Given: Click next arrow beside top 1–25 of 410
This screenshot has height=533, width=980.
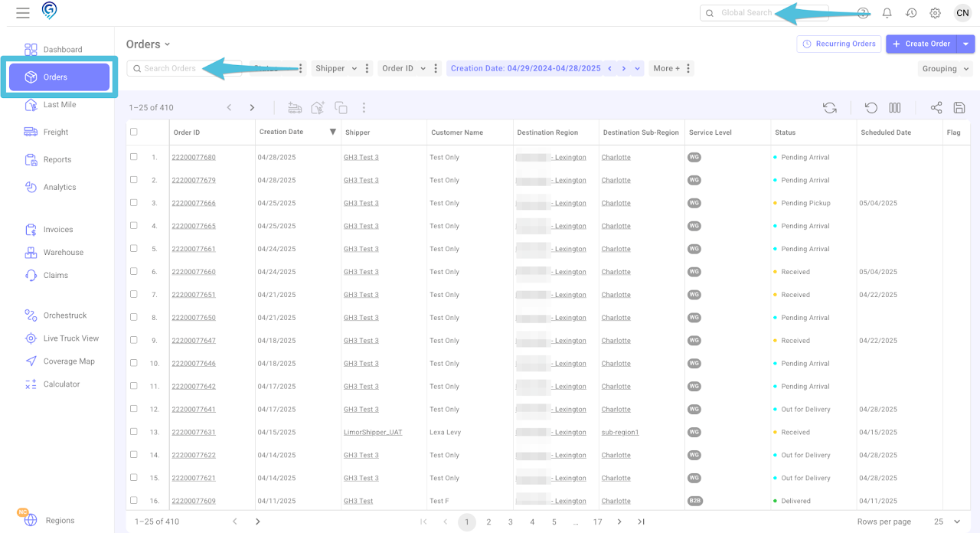Looking at the screenshot, I should [x=252, y=108].
